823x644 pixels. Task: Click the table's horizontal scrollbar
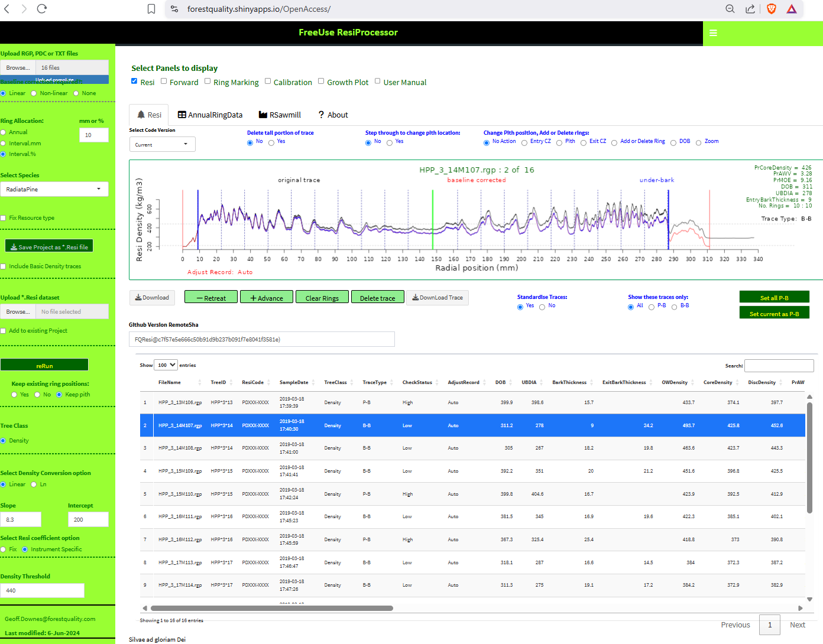(272, 608)
